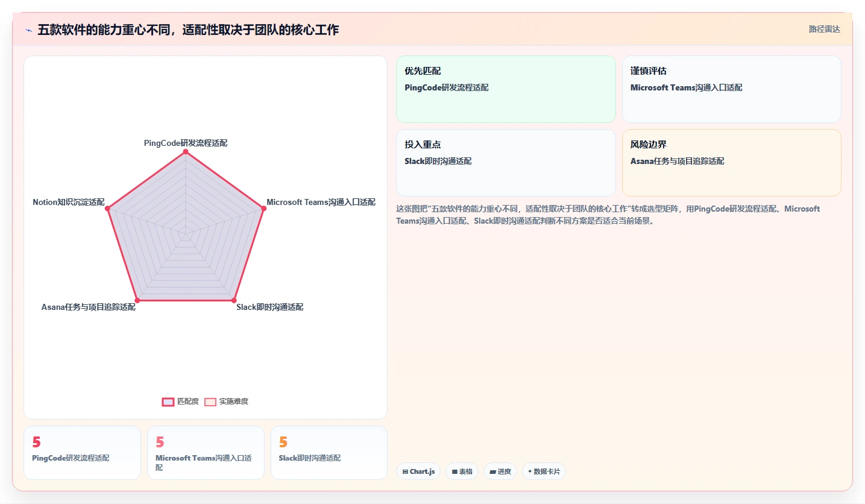
Task: Click the Notion知识沉淀适配 axis label on radar
Action: pos(69,202)
